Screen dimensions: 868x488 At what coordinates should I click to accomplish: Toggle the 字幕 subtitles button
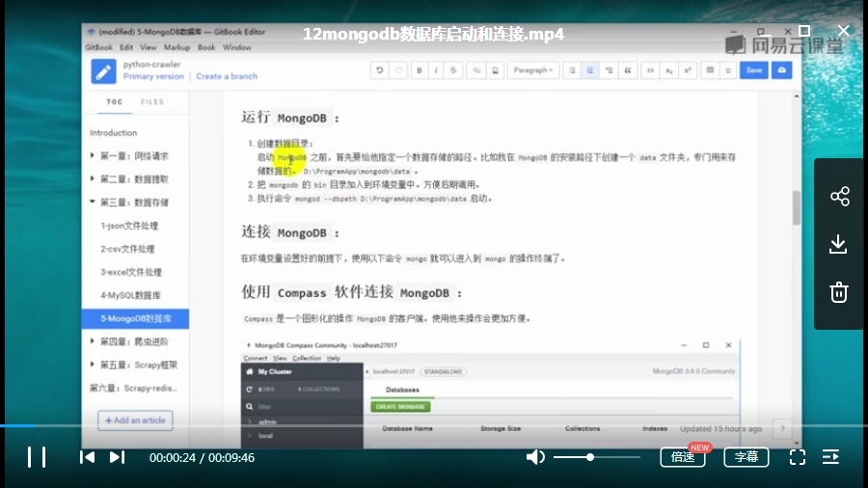coord(746,457)
